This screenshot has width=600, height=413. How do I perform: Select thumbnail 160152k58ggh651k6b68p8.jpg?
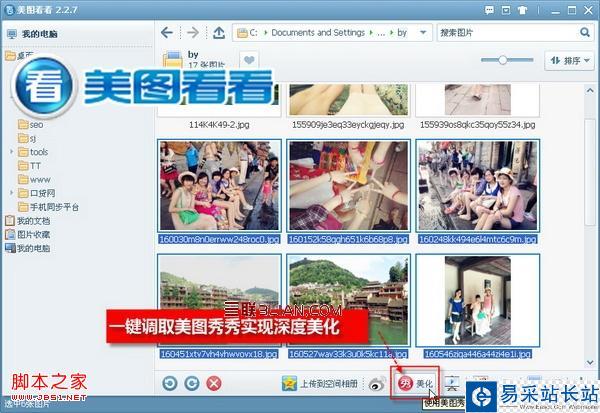click(x=349, y=186)
